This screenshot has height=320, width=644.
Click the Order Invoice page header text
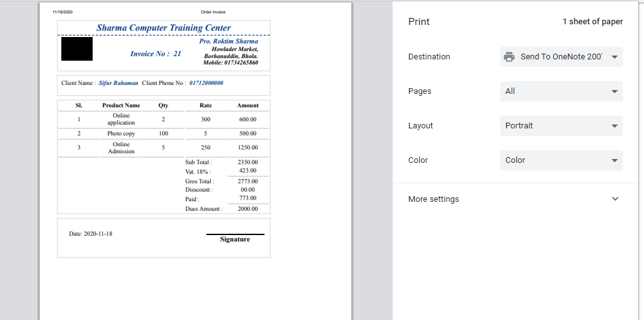coord(213,12)
